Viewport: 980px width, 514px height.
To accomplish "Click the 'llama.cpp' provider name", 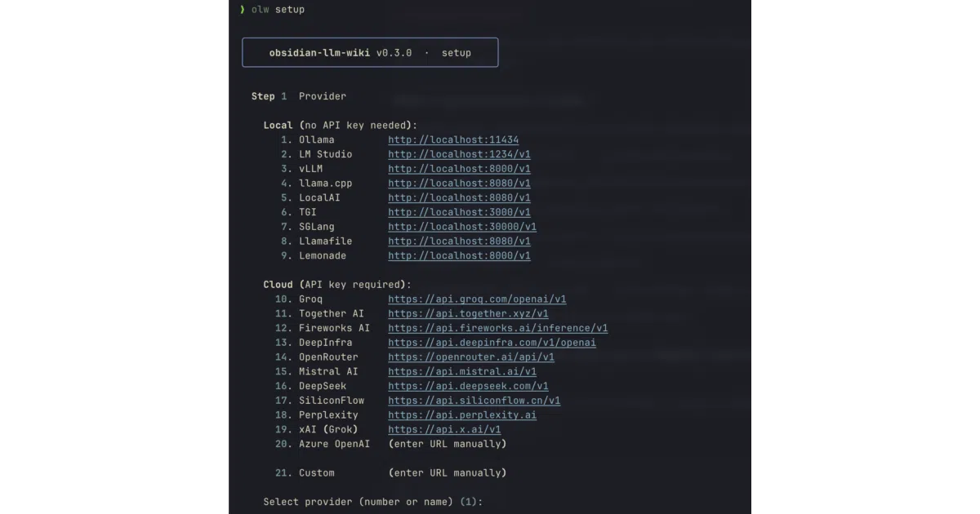I will pyautogui.click(x=325, y=184).
